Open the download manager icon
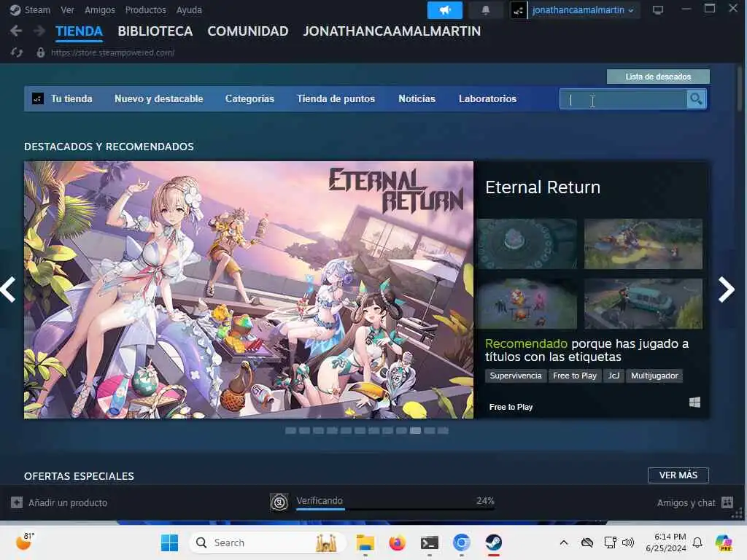 (x=279, y=502)
